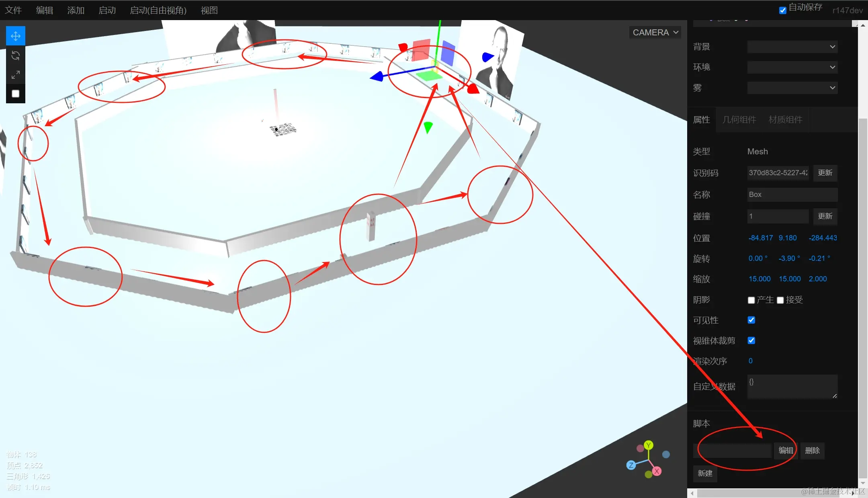Click the Z axis on the view gizmo
868x498 pixels.
(631, 465)
